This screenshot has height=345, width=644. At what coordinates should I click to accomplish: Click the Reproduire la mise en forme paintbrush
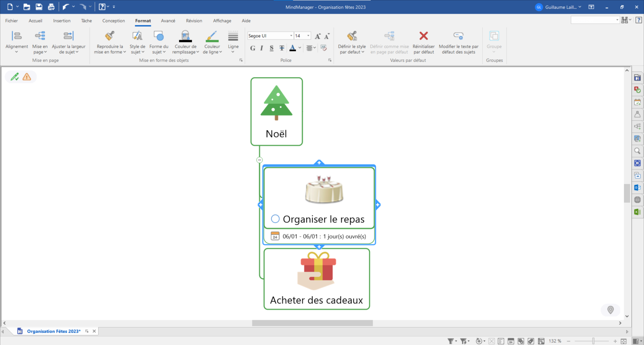[109, 36]
